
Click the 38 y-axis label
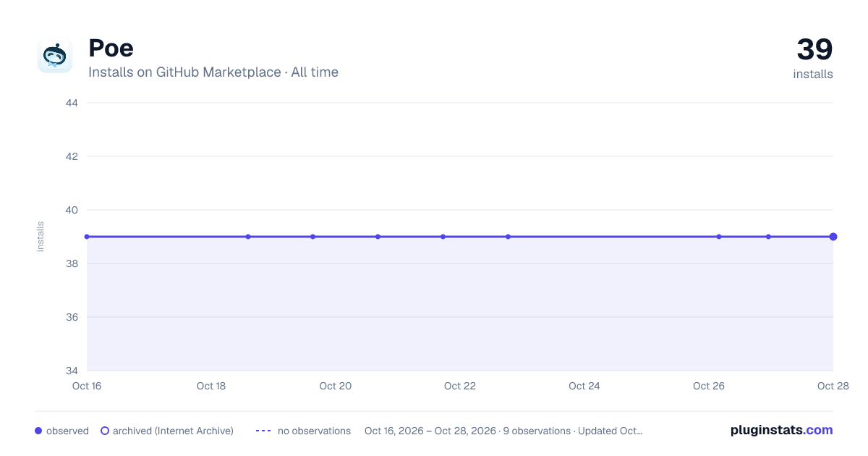[x=72, y=263]
